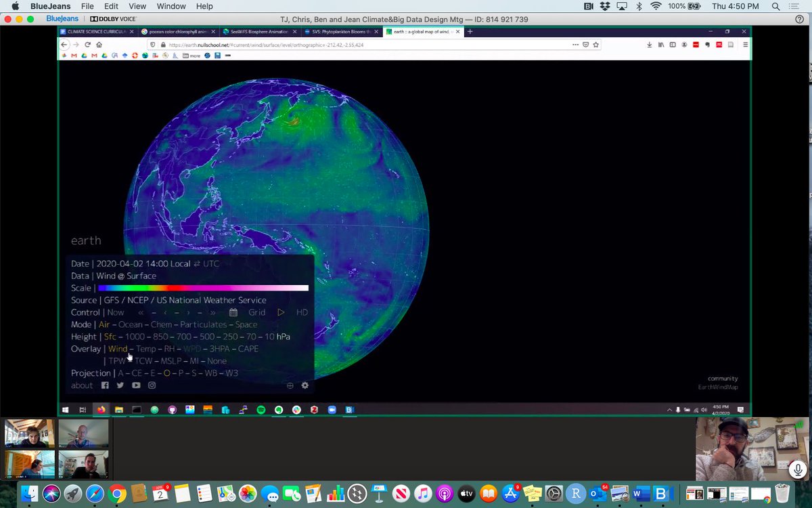Click BlueJeans help question mark icon

click(799, 19)
